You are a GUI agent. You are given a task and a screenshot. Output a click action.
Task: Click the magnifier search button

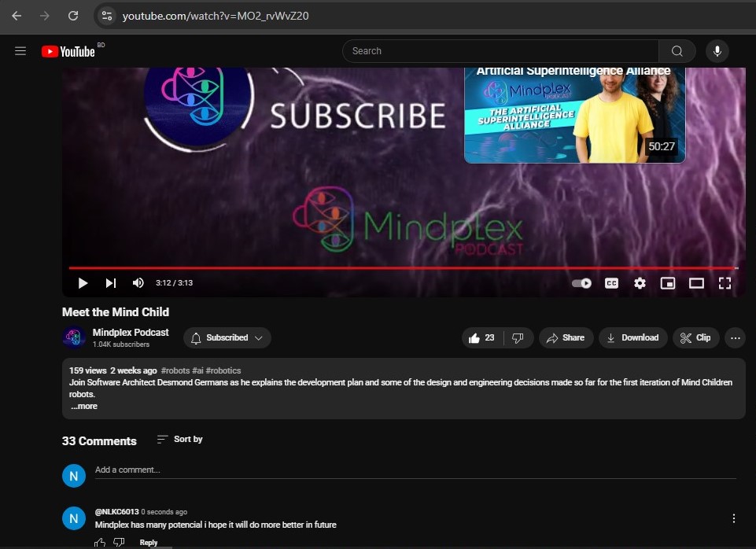coord(677,51)
